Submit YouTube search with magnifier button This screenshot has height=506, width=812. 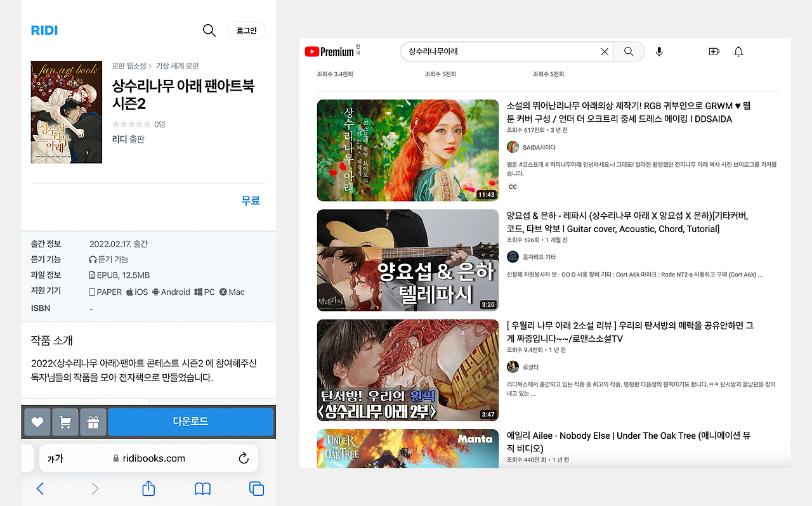coord(629,51)
